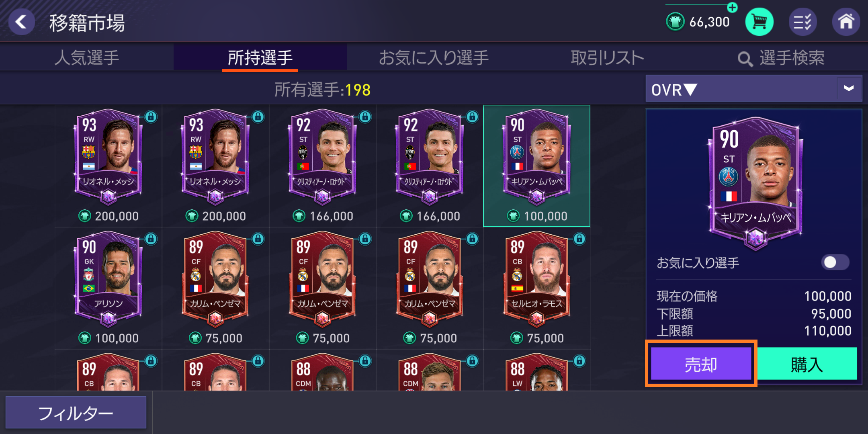Tap lock icon on アリソン goalkeeper card
Image resolution: width=868 pixels, height=434 pixels.
151,239
